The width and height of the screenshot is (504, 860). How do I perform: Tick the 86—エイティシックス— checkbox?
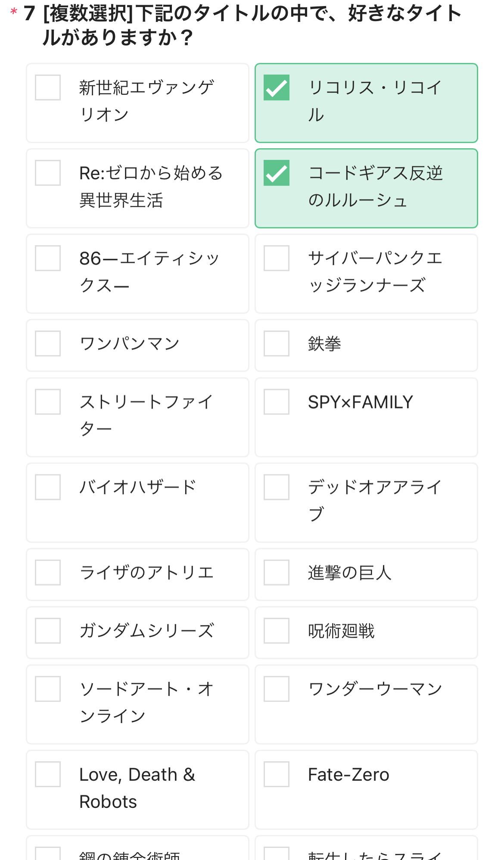coord(48,258)
